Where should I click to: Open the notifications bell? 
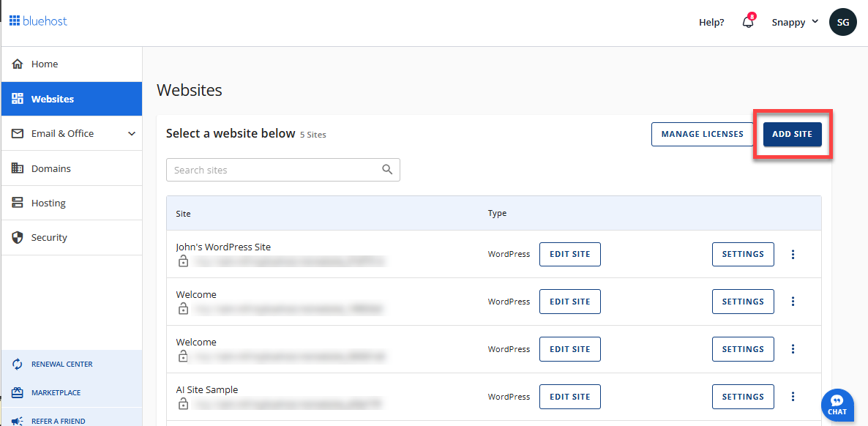(748, 22)
